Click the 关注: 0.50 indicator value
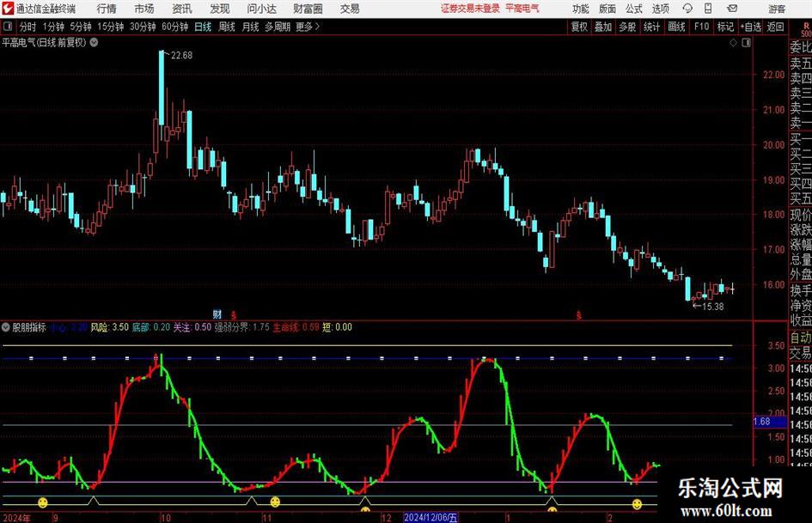The width and height of the screenshot is (812, 523). 192,327
